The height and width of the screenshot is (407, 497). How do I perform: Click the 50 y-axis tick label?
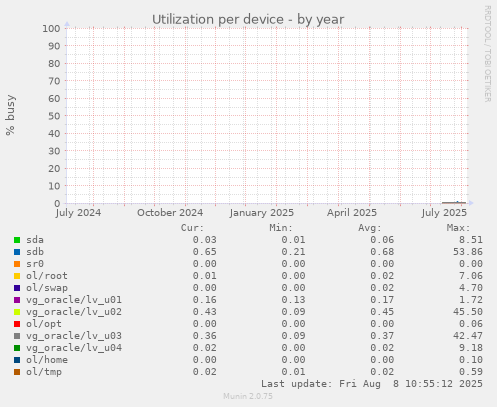point(54,116)
